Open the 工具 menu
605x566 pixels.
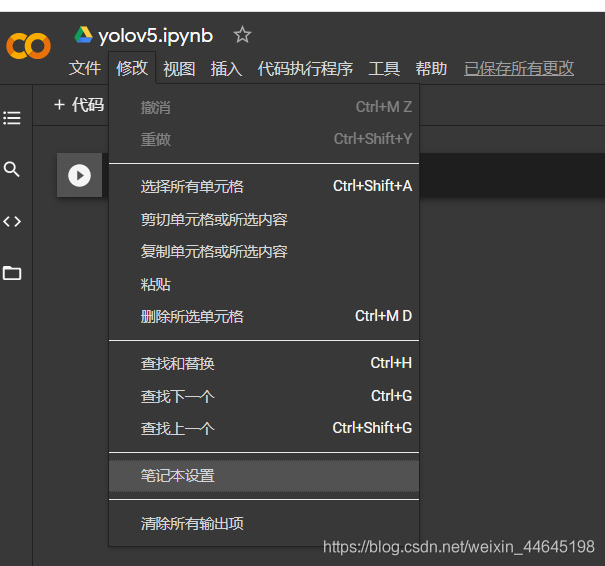[x=384, y=68]
